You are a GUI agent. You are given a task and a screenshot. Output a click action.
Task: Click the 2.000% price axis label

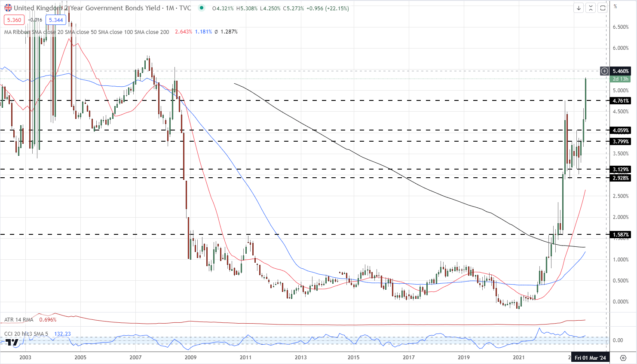(x=621, y=217)
